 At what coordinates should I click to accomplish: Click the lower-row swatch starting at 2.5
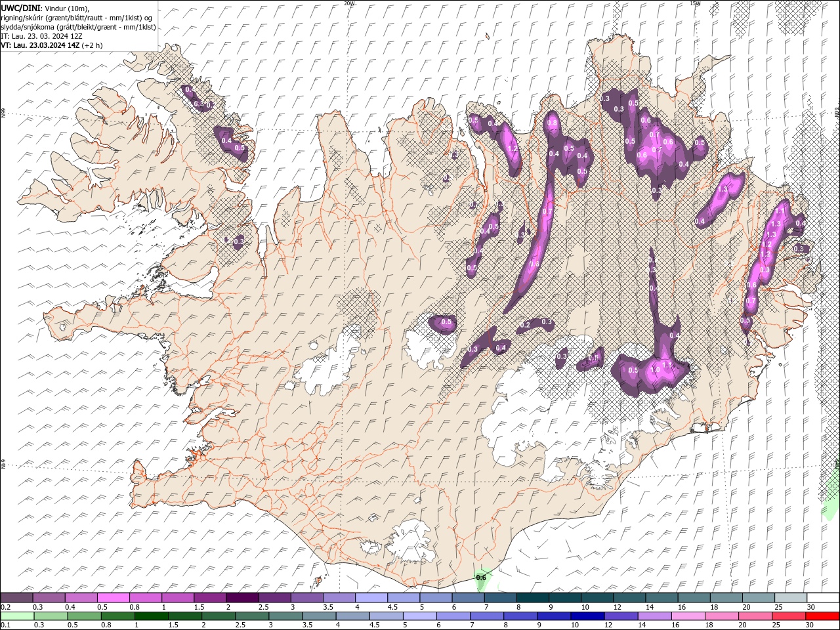coord(253,616)
